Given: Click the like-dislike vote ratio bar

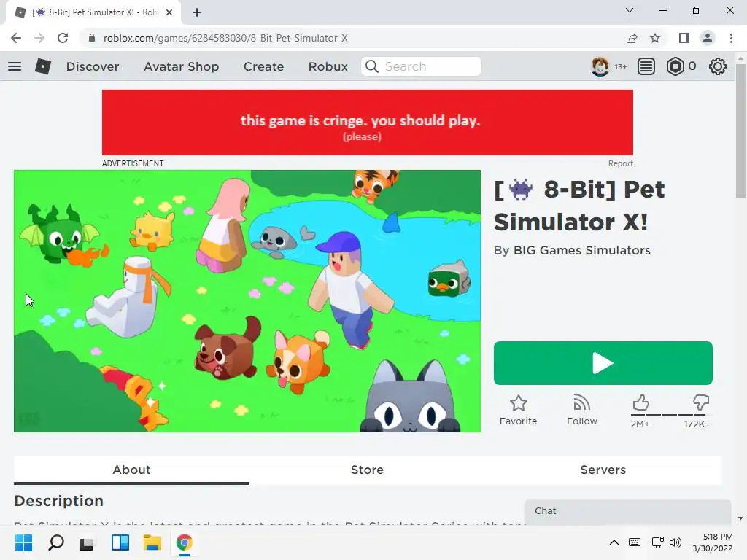Looking at the screenshot, I should tap(671, 415).
